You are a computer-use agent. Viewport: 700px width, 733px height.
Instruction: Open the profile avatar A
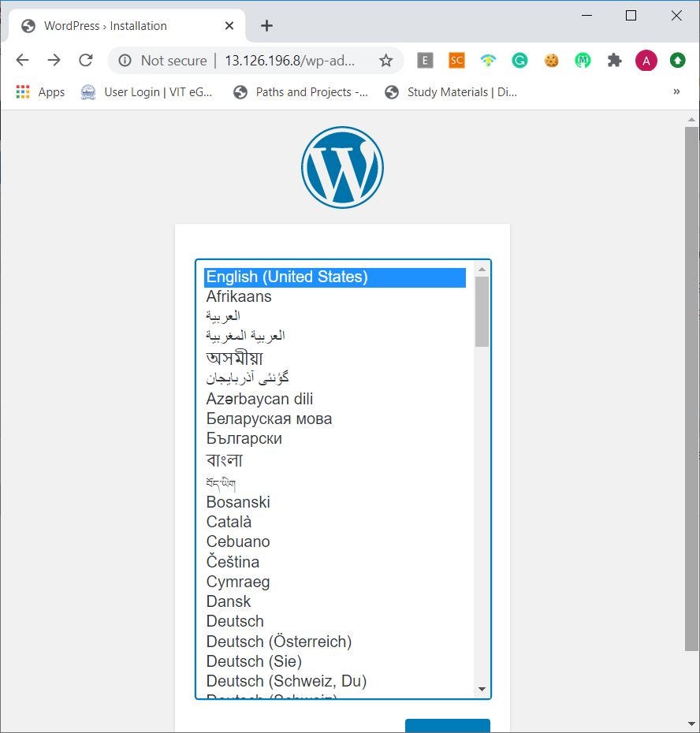[x=646, y=61]
